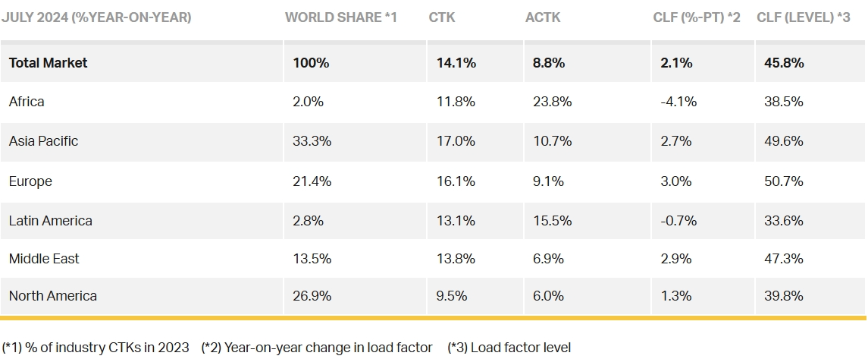This screenshot has height=359, width=868.
Task: Click the CLF (LEVEL) *3 column header
Action: coord(803,17)
